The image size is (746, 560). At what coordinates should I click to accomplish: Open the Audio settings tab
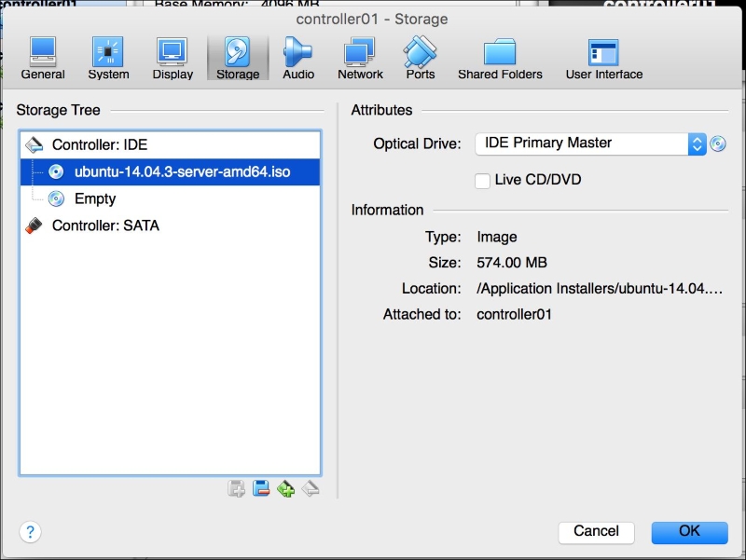(298, 58)
